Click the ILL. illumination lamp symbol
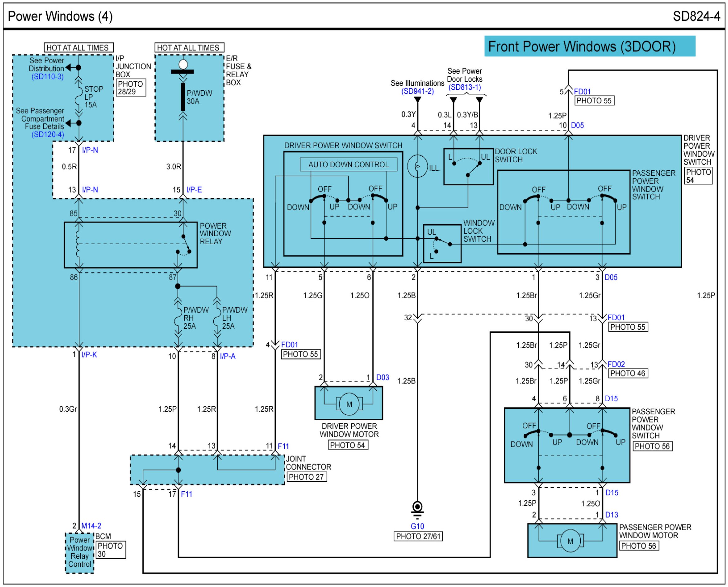This screenshot has width=728, height=587. coord(417,166)
